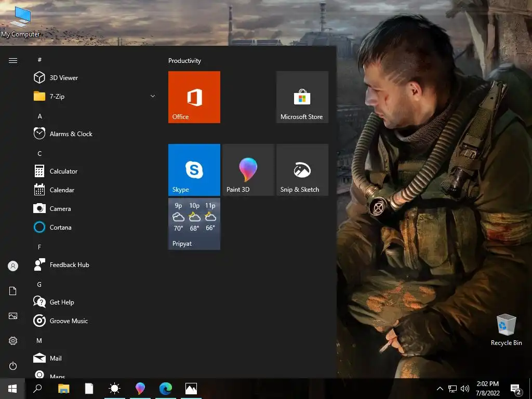Open the Microsoft Store tile

(302, 97)
